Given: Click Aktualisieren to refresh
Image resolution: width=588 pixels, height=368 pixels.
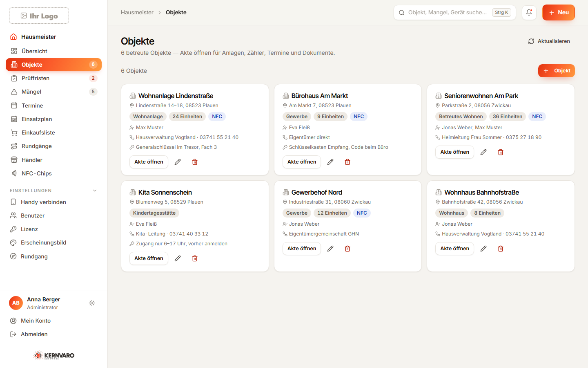Looking at the screenshot, I should pos(549,41).
